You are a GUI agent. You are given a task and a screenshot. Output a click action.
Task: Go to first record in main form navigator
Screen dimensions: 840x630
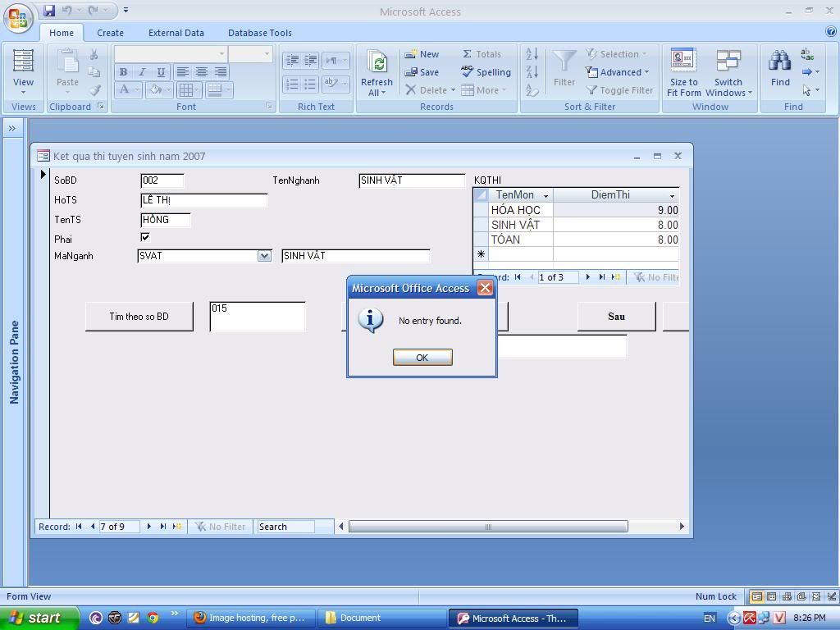click(79, 527)
